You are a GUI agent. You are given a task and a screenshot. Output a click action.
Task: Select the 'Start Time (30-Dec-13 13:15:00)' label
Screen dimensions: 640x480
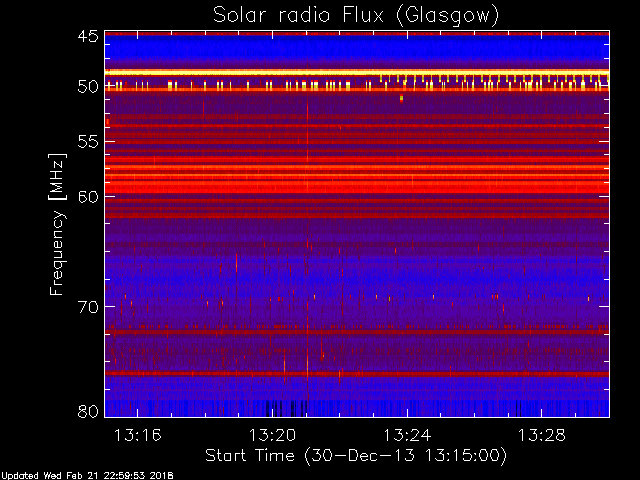pyautogui.click(x=356, y=456)
